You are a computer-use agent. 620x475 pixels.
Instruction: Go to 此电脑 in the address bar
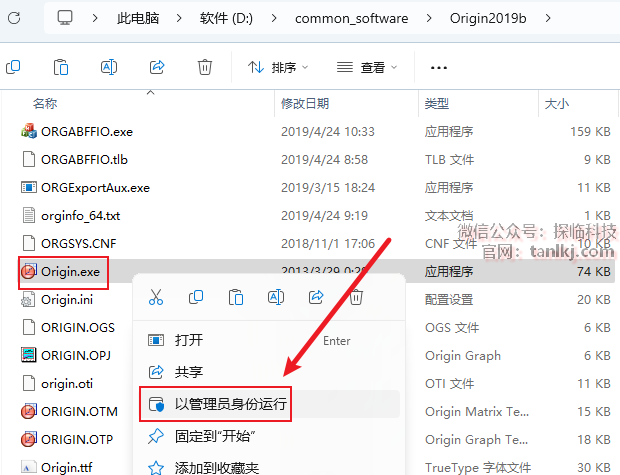[x=138, y=18]
